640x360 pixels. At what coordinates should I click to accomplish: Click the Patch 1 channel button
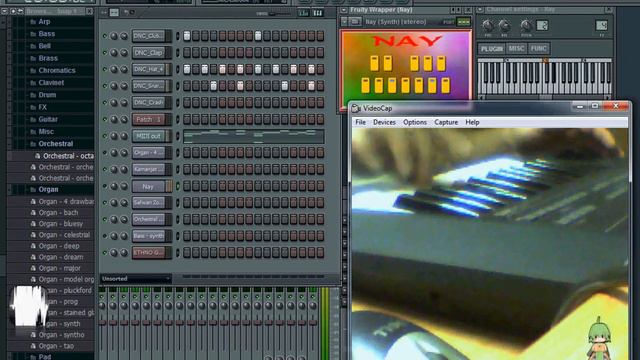pos(149,119)
